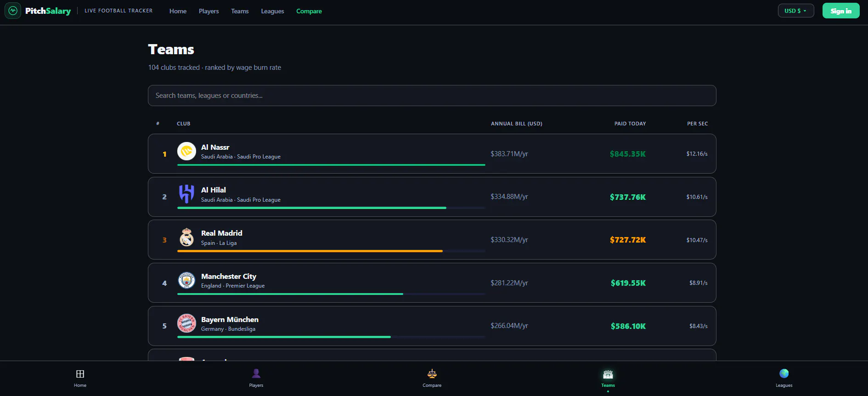Click Real Madrid's $330.32M/yr value
This screenshot has width=868, height=396.
(509, 239)
